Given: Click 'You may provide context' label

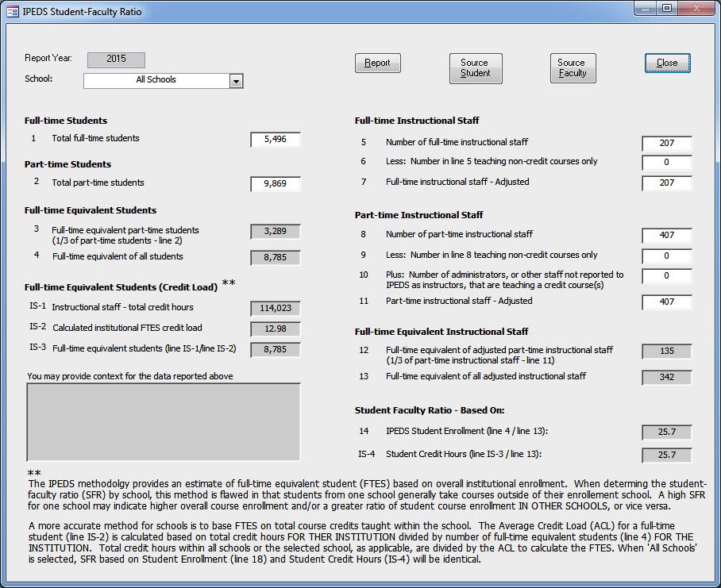Looking at the screenshot, I should (130, 376).
